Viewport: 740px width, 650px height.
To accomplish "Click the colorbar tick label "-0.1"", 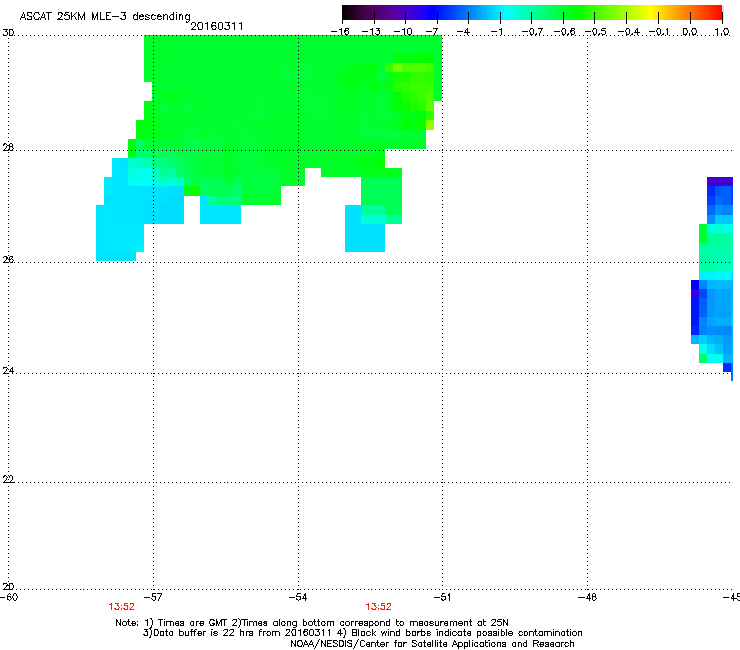I will pos(659,32).
